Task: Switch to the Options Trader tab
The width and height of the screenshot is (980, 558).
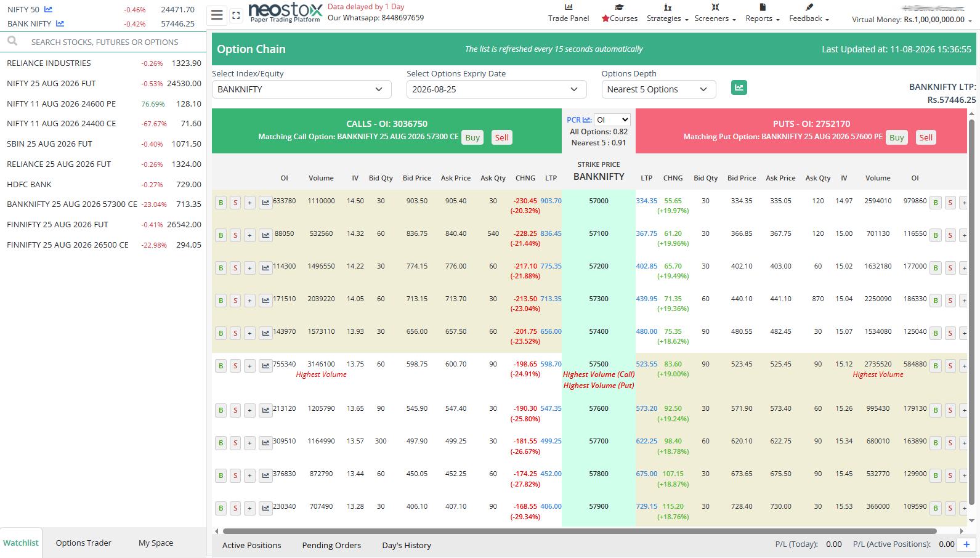Action: pos(84,543)
